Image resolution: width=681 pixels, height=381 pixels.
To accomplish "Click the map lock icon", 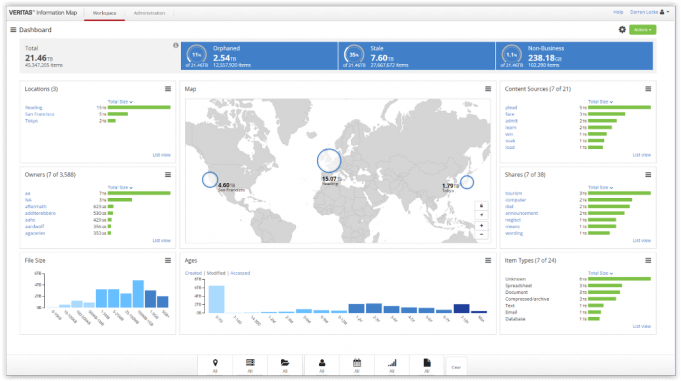I will (x=481, y=205).
